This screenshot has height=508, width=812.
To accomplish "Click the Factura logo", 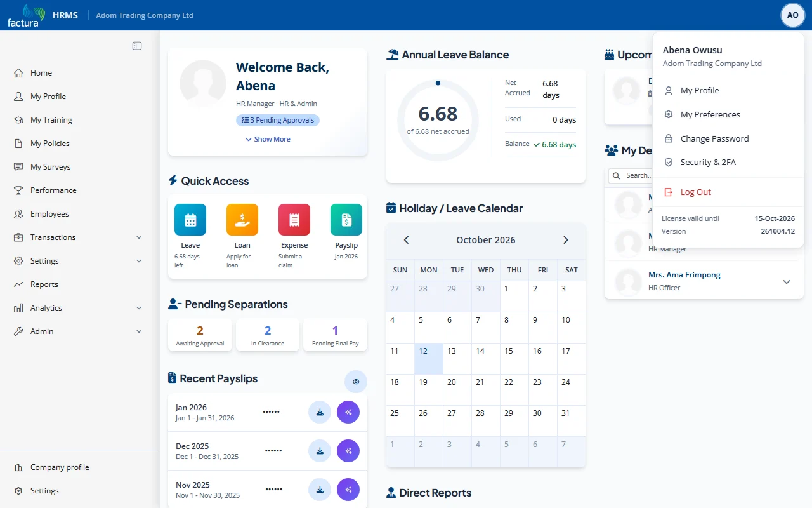I will [26, 15].
